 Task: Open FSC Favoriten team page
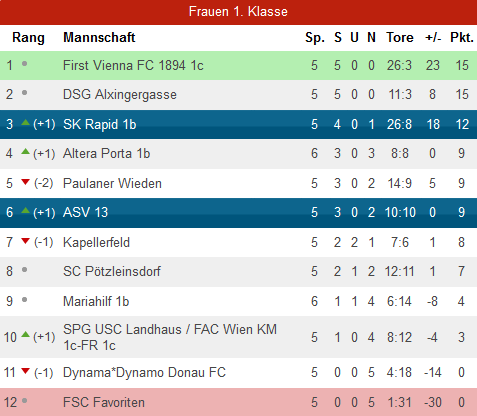(x=104, y=402)
